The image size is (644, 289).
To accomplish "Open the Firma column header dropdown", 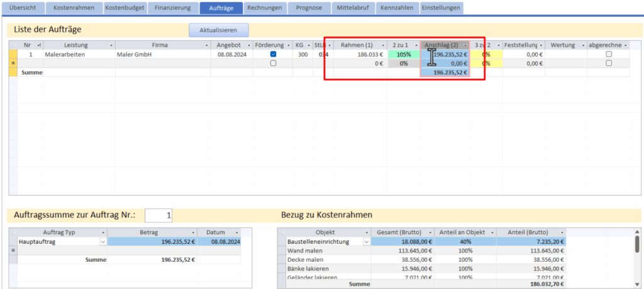I will click(206, 45).
